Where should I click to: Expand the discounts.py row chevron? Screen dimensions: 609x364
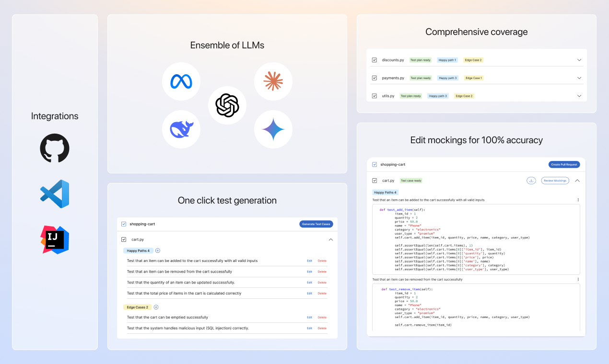[579, 60]
